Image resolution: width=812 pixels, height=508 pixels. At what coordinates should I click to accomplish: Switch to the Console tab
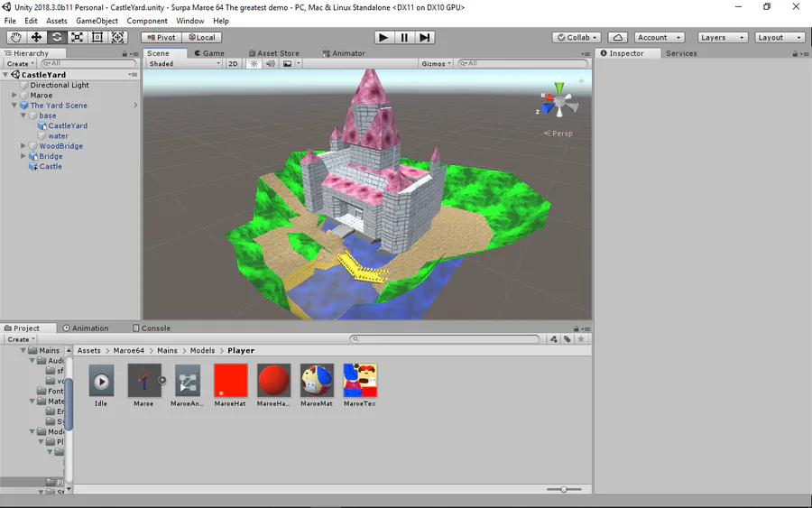[152, 328]
